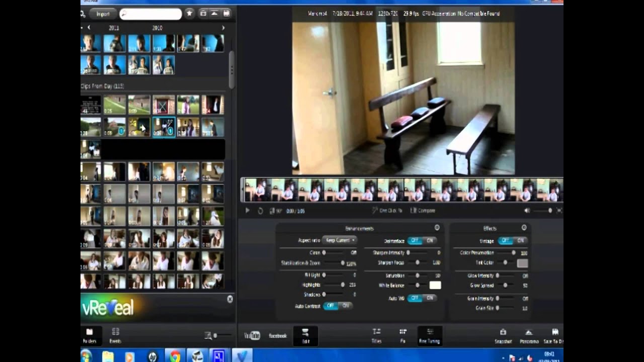The height and width of the screenshot is (362, 644).
Task: Click the rotate clip icon
Action: (260, 211)
